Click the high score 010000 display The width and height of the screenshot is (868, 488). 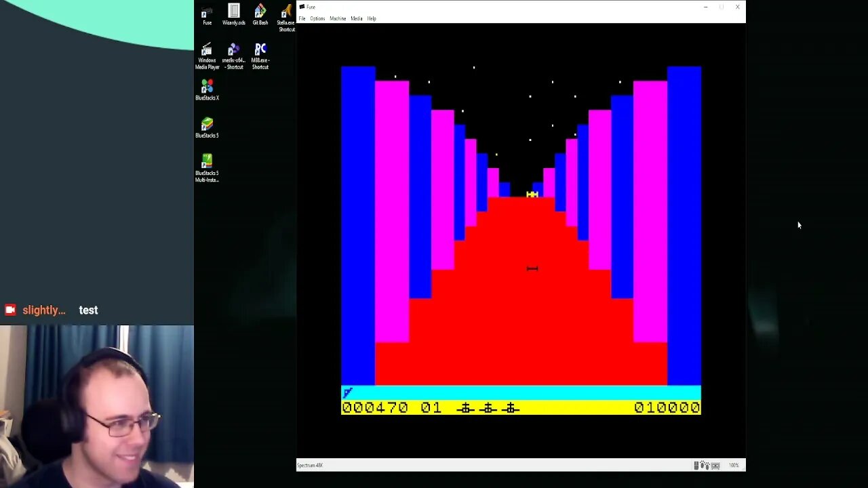[667, 407]
